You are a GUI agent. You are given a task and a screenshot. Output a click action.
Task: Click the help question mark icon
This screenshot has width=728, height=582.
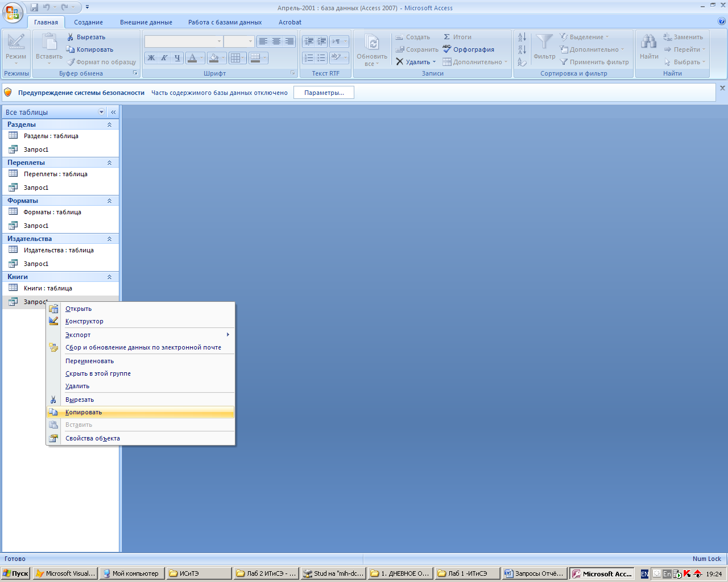point(722,22)
